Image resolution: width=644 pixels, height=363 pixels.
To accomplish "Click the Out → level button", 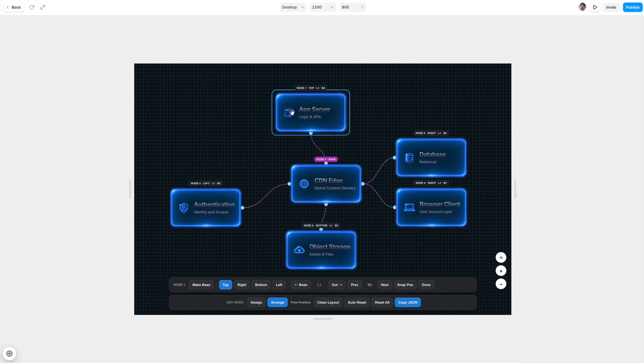I will (337, 285).
